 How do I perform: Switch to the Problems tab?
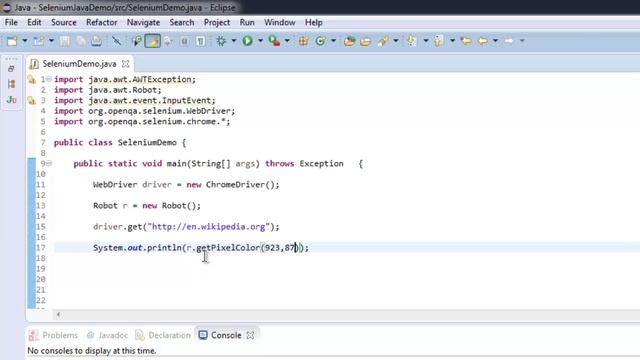coord(53,336)
